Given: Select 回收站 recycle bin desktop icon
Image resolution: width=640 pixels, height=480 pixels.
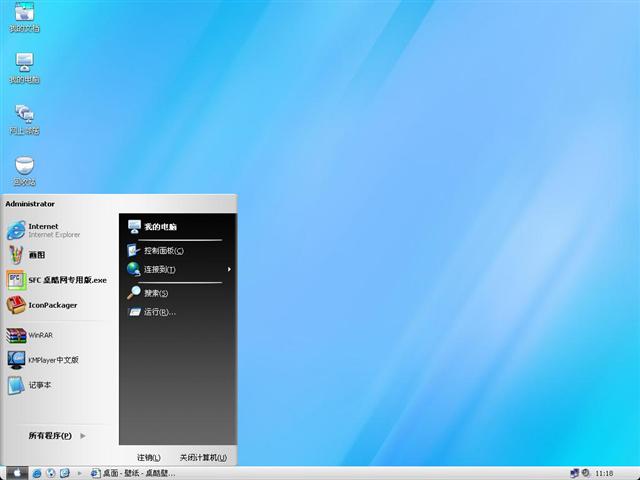Looking at the screenshot, I should 24,171.
